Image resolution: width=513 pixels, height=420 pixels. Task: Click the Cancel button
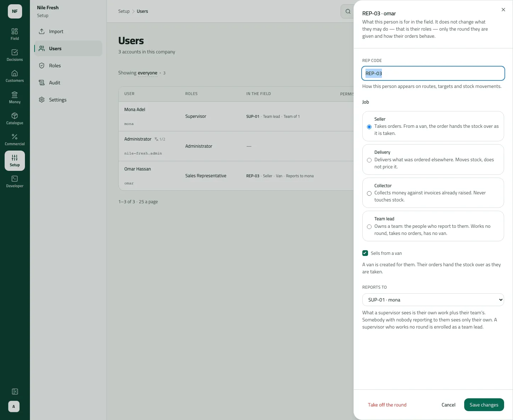(449, 405)
